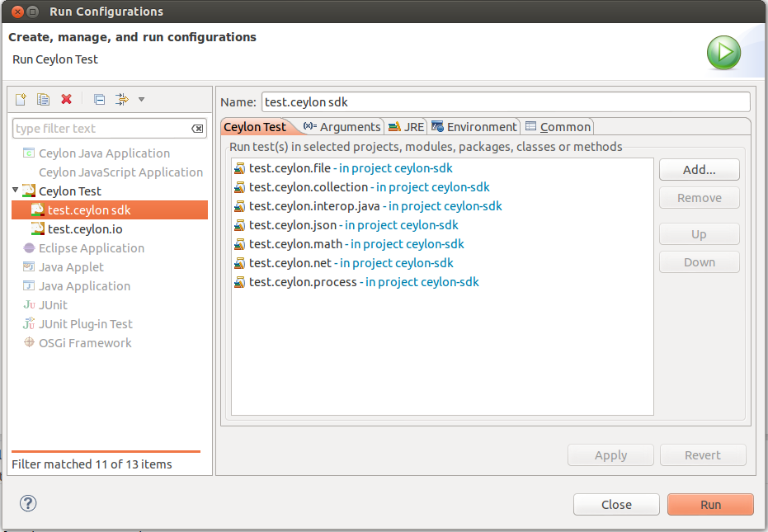
Task: Open the JRE tab
Action: pos(406,127)
